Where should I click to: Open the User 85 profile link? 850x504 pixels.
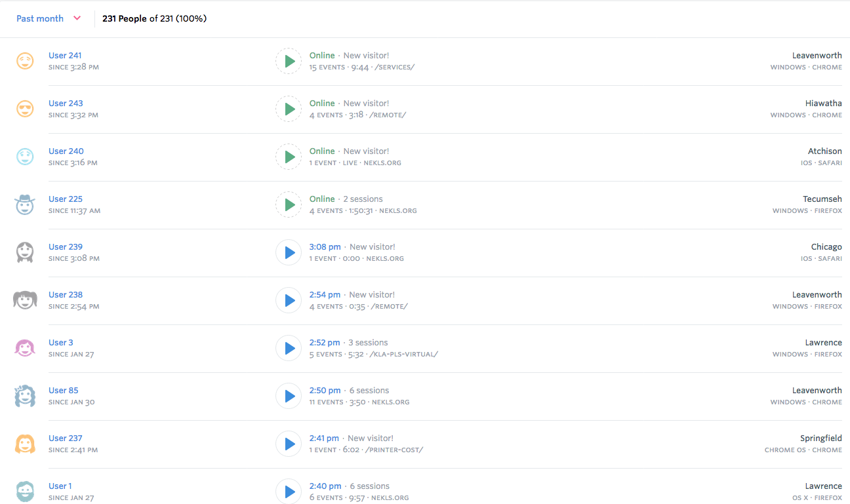[x=64, y=391]
